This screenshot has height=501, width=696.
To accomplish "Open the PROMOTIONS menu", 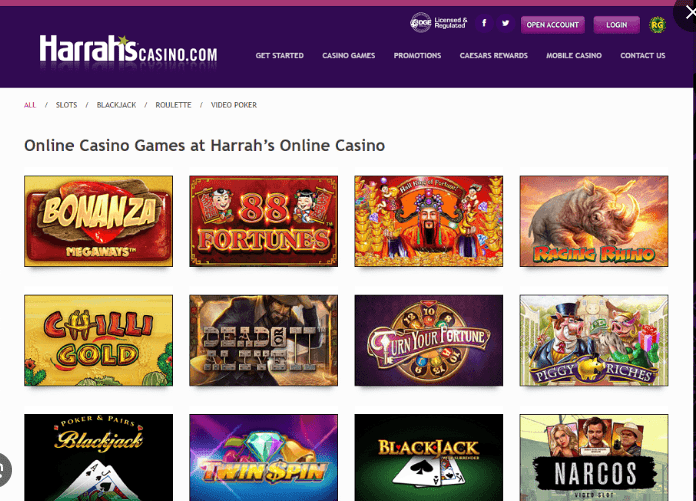I will coord(417,55).
